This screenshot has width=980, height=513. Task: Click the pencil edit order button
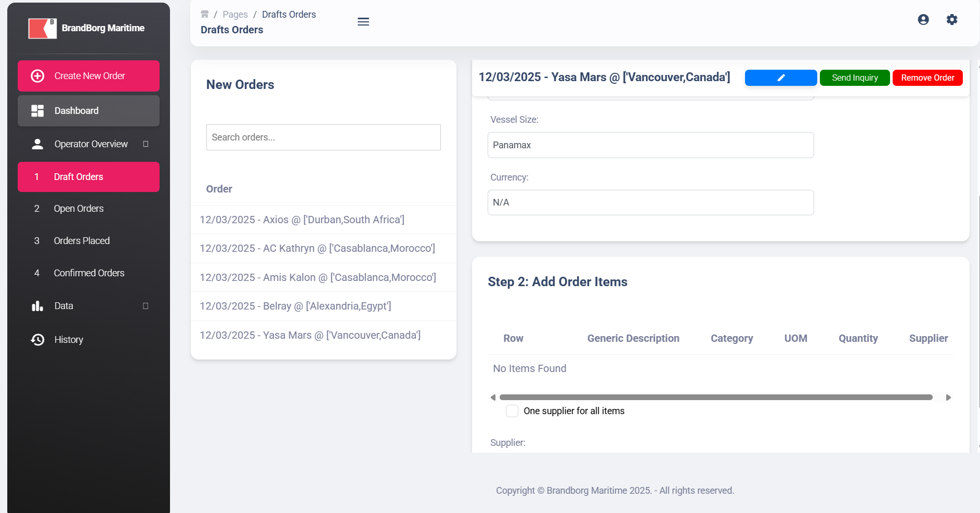coord(780,78)
